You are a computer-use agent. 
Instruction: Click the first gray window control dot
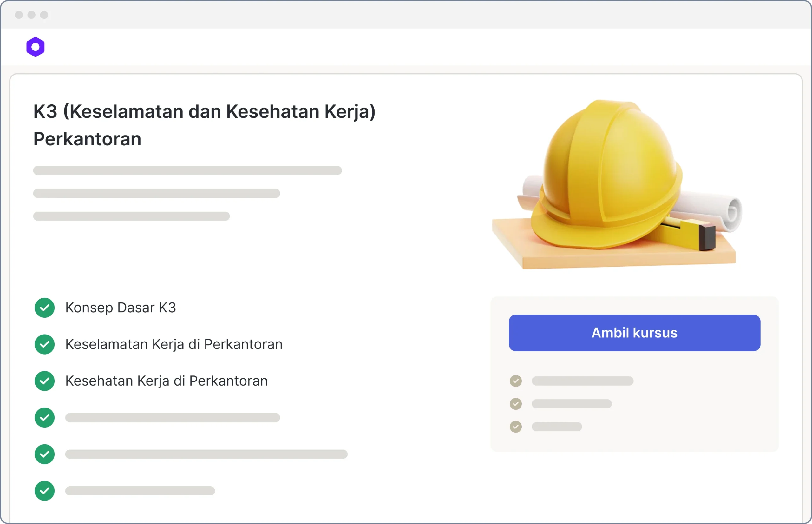click(19, 15)
